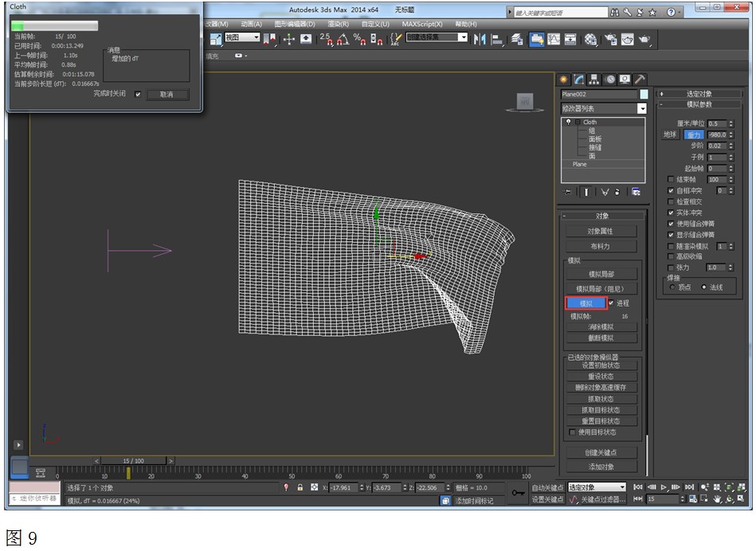Enable the 高级收缩 checkbox
Screen dimensions: 756x551
(670, 256)
